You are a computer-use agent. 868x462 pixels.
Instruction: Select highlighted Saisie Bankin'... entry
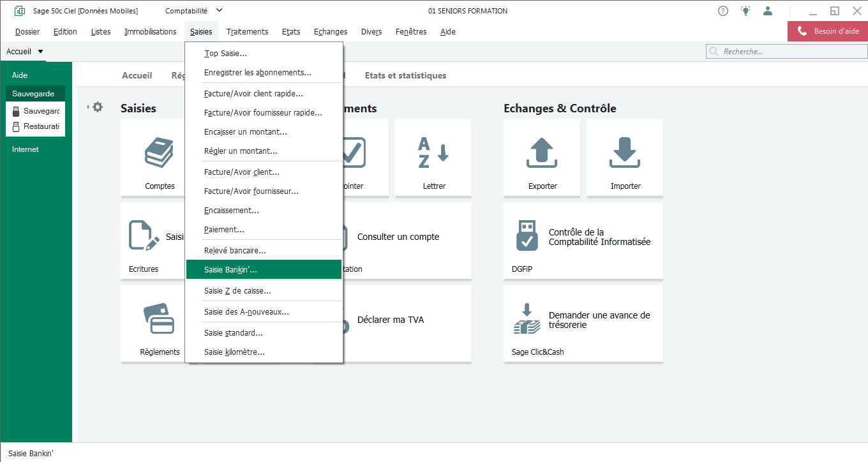[264, 270]
